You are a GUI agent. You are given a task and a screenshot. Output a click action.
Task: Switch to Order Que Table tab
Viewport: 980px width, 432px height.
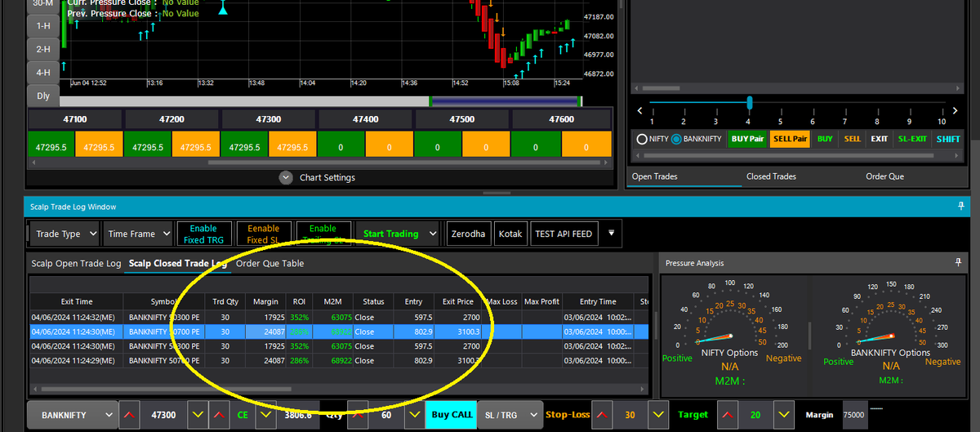point(269,263)
